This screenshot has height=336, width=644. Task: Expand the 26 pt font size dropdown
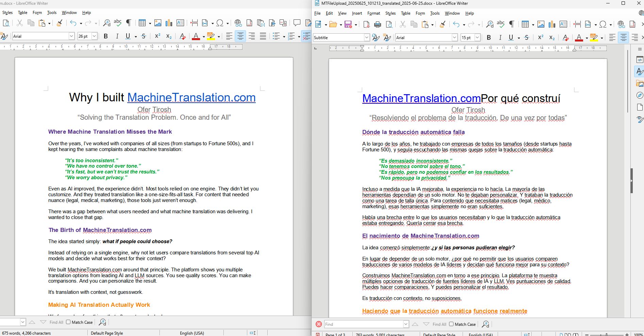pyautogui.click(x=94, y=36)
